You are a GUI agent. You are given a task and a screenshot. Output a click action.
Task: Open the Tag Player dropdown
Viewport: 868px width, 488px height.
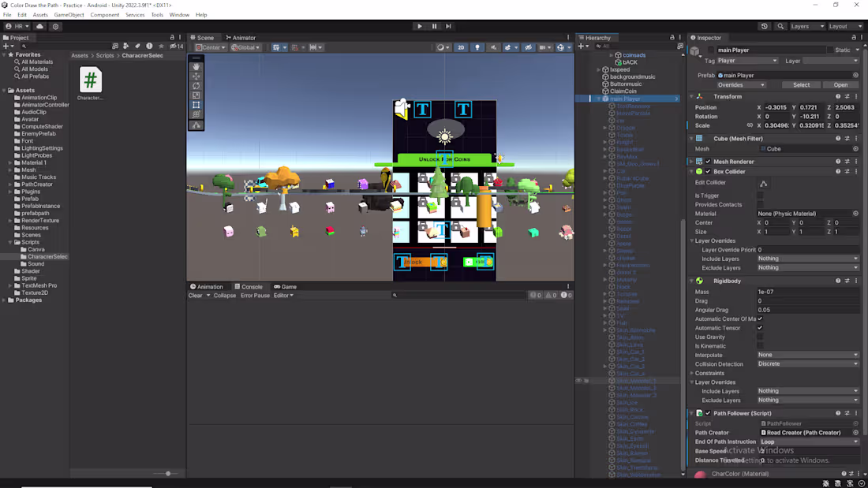coord(747,61)
